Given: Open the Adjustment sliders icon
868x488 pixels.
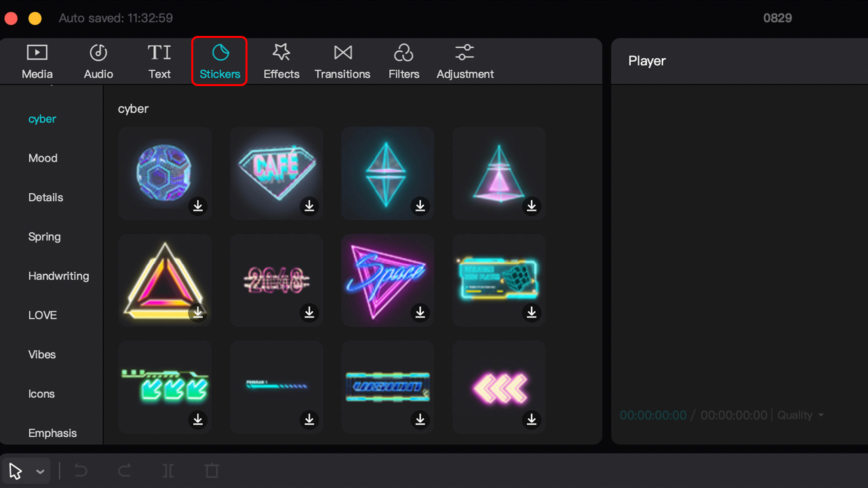Looking at the screenshot, I should click(465, 52).
